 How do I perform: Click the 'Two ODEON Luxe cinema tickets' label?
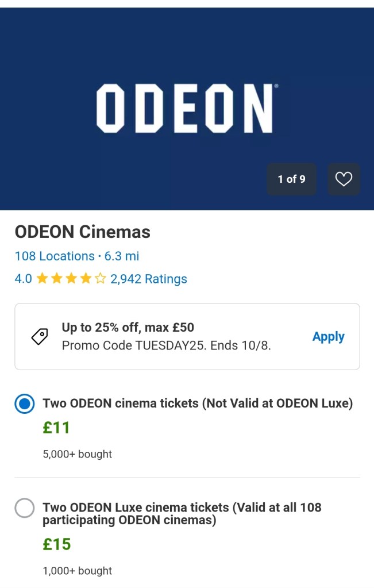182,514
